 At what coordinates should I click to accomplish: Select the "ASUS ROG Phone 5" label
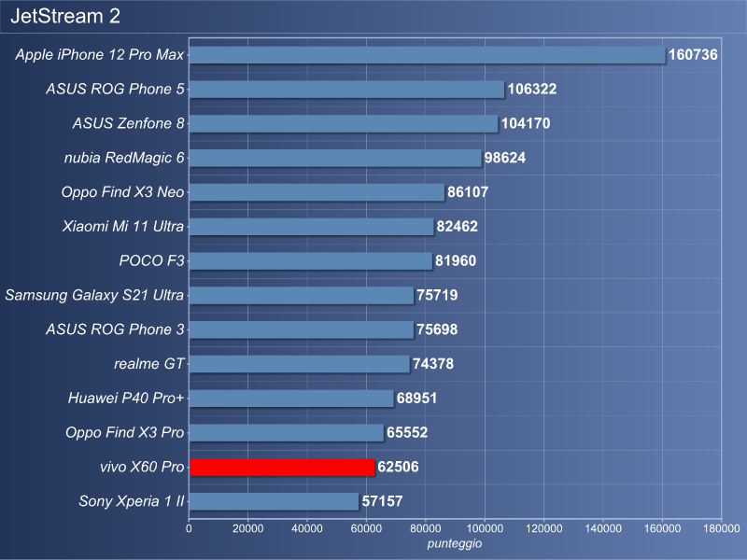pyautogui.click(x=115, y=89)
